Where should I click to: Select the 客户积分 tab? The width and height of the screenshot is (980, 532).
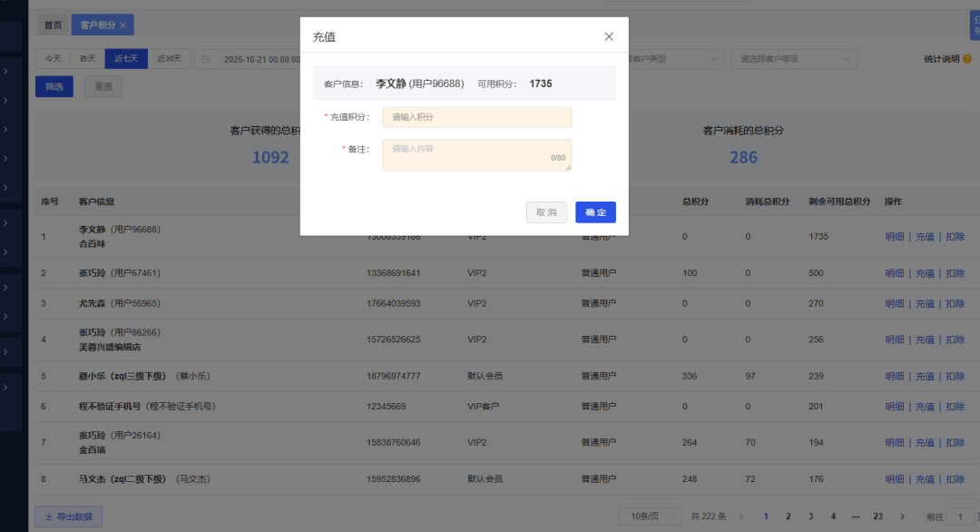(x=95, y=25)
